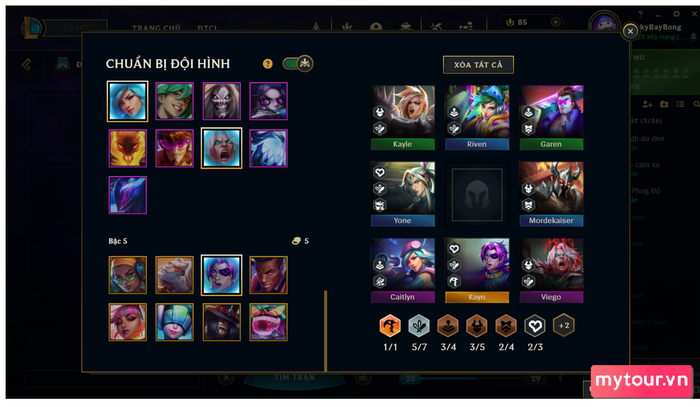The image size is (700, 407).
Task: Select the blue-haired champion portrait
Action: click(127, 101)
